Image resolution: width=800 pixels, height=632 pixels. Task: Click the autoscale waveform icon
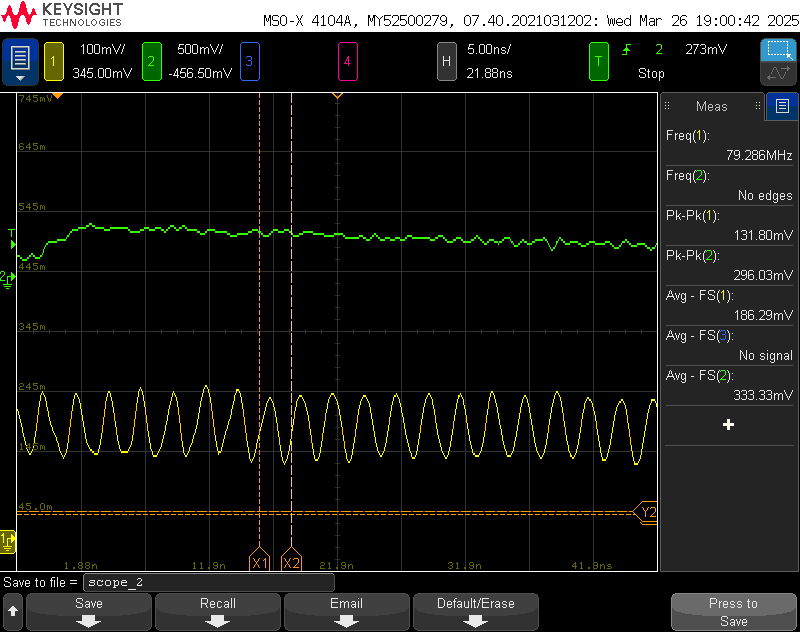click(x=778, y=73)
